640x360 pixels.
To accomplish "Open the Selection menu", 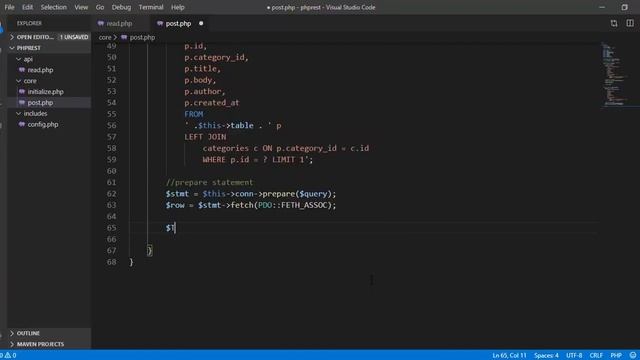I will [x=53, y=7].
